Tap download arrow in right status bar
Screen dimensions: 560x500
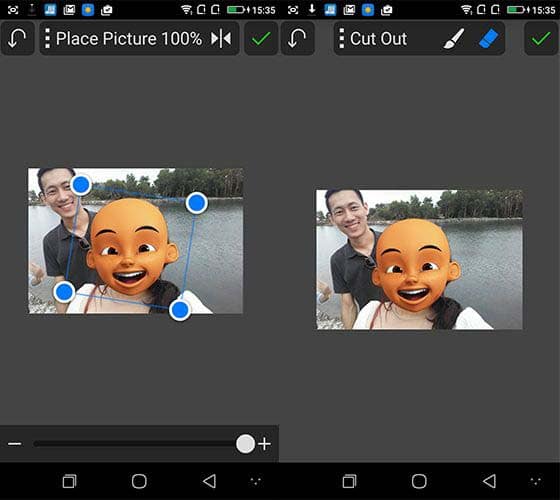(312, 9)
